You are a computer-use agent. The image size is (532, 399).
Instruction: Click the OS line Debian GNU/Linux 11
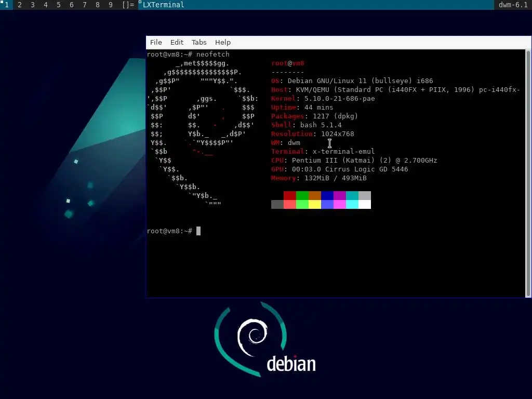tap(352, 81)
